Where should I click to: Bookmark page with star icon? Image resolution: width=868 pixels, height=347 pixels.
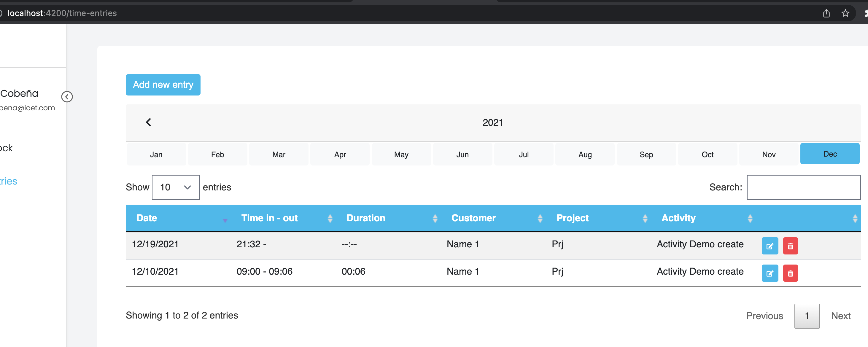click(x=845, y=13)
